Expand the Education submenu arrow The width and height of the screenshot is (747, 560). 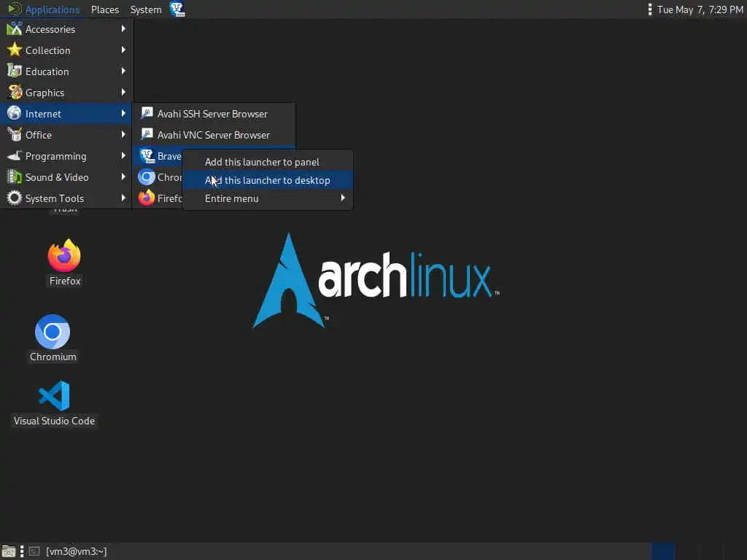(x=123, y=71)
